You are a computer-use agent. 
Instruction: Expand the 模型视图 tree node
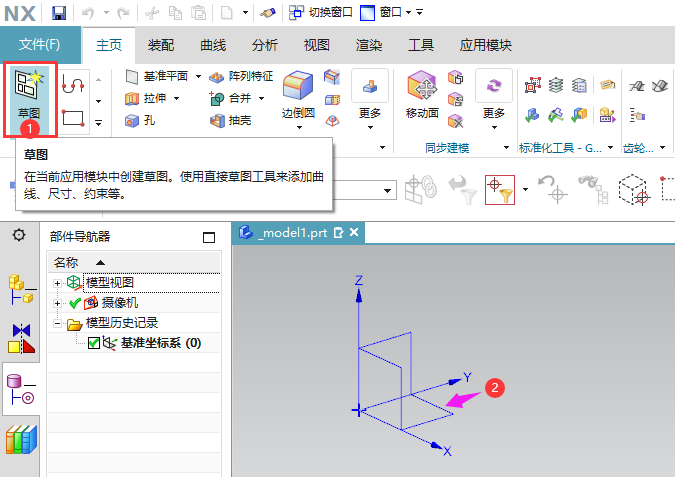(x=58, y=283)
